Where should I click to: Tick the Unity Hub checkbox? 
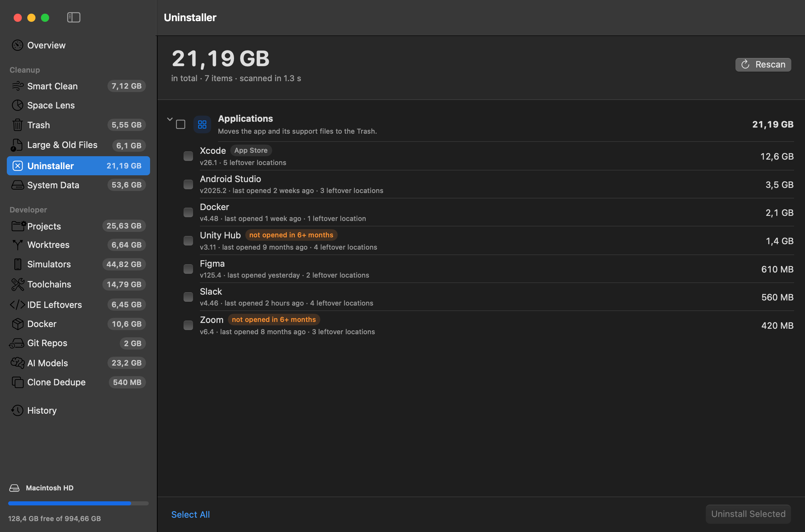[x=188, y=241]
